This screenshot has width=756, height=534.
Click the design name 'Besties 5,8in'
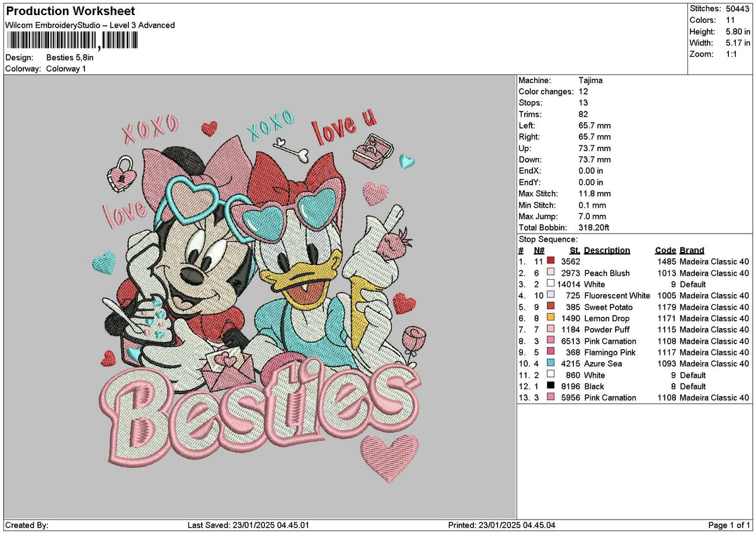[x=70, y=57]
